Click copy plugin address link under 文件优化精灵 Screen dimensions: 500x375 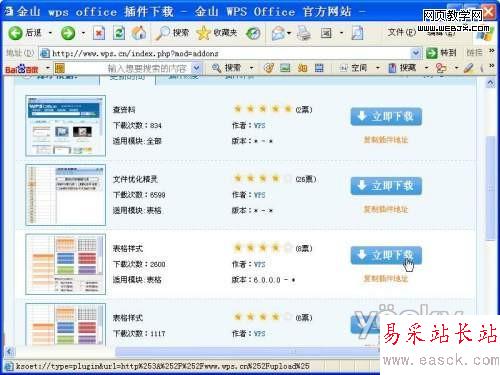tap(386, 209)
